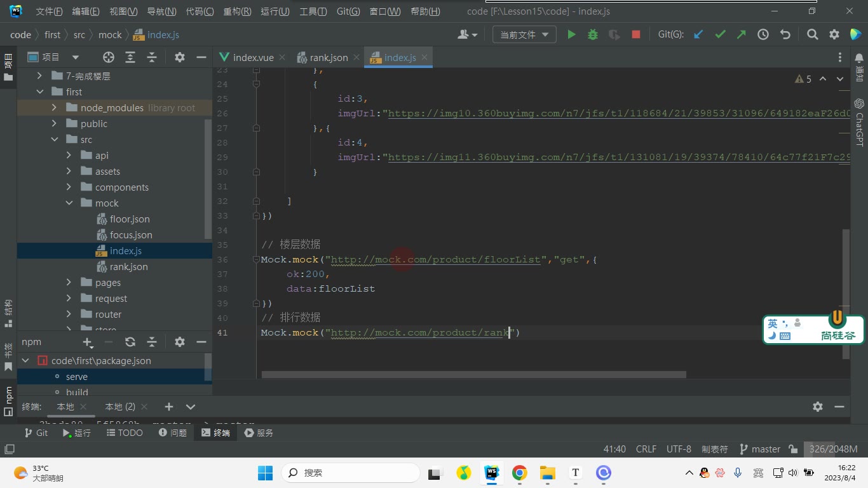Run the current file with green play button
The image size is (868, 488).
click(x=571, y=35)
